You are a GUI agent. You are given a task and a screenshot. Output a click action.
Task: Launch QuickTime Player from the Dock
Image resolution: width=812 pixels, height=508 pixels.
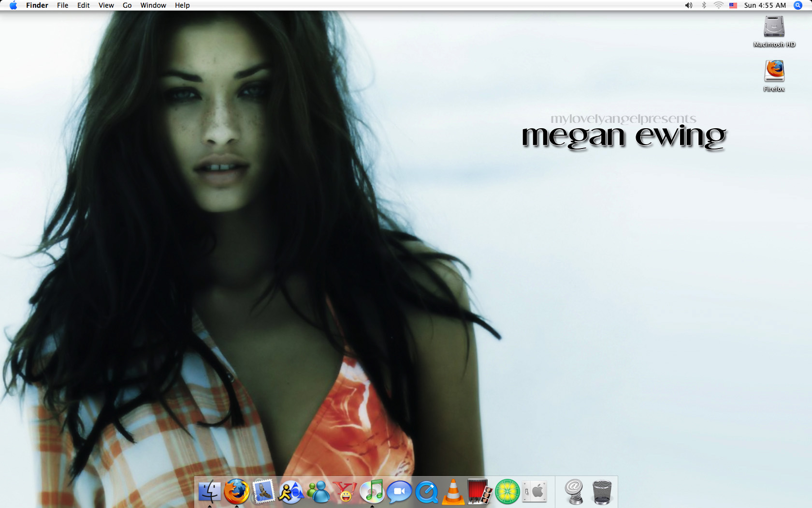[426, 492]
